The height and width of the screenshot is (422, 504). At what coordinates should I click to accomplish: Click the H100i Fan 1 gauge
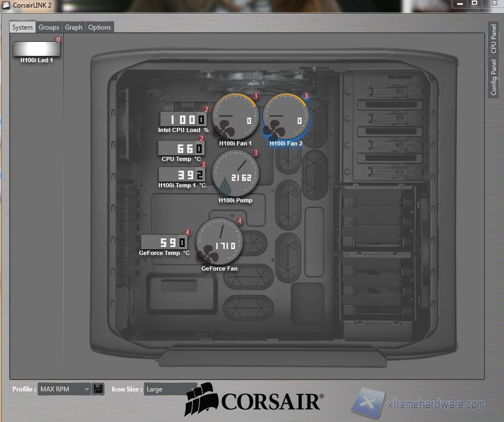[235, 117]
